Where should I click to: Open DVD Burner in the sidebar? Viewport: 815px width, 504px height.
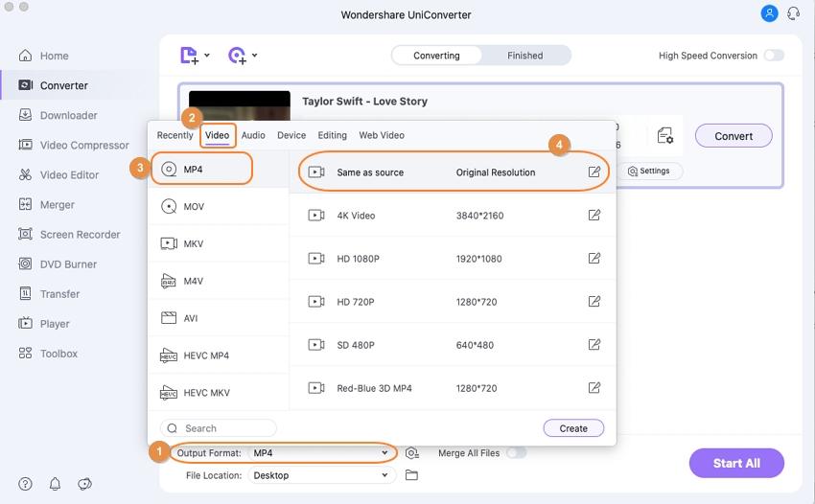pyautogui.click(x=68, y=264)
